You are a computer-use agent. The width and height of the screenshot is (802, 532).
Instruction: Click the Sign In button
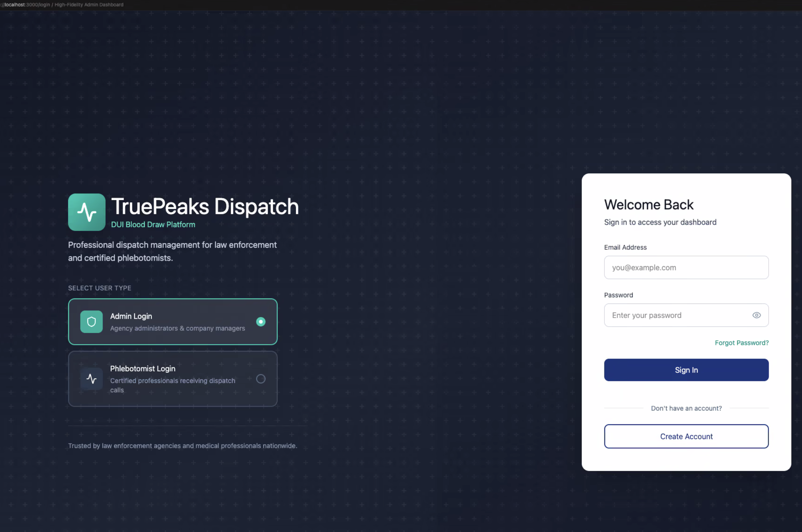[x=686, y=370]
